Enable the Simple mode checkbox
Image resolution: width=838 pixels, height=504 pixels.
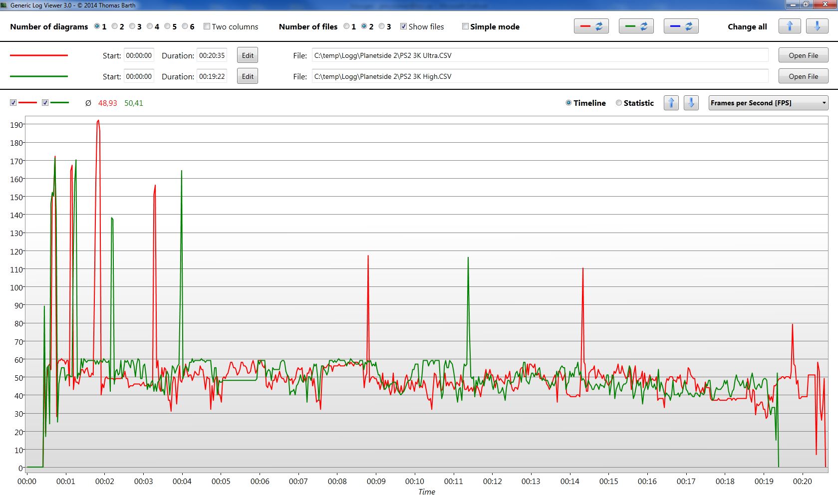[465, 26]
